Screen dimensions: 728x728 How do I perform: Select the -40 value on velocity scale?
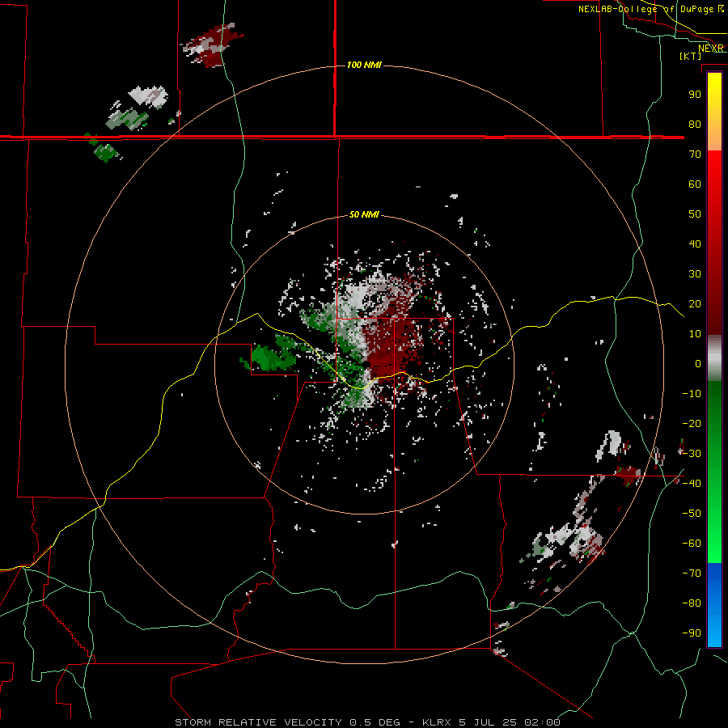click(x=692, y=484)
